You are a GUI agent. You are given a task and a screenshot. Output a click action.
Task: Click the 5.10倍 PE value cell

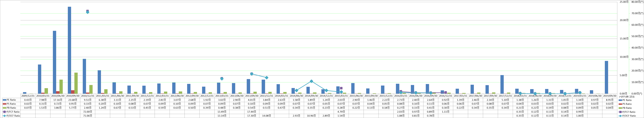pos(505,100)
